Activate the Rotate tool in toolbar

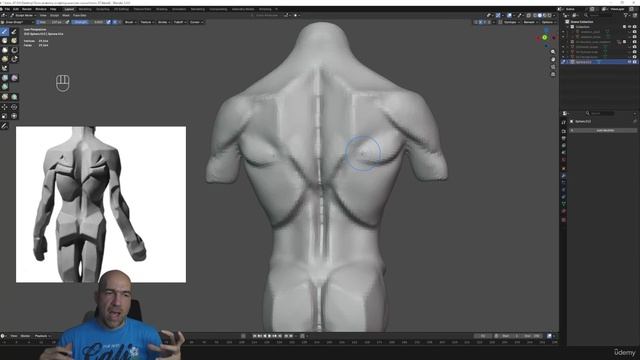pos(14,107)
